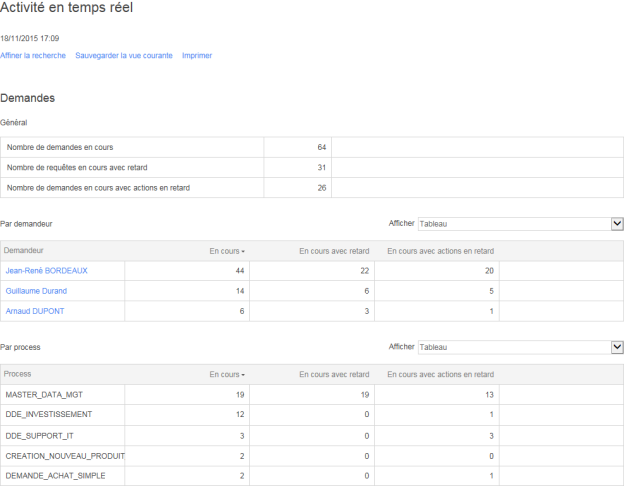Click Arnaud DUPONT's actions en retard value 1
Screen dimensions: 624x486
click(491, 311)
